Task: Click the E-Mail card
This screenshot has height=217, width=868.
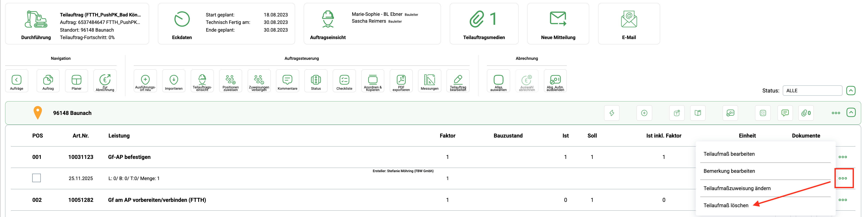Action: 629,24
